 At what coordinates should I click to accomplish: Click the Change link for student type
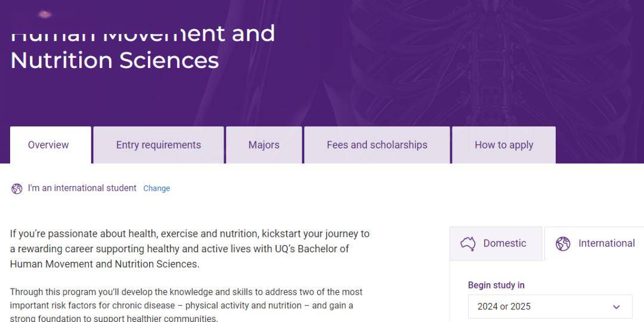coord(156,188)
